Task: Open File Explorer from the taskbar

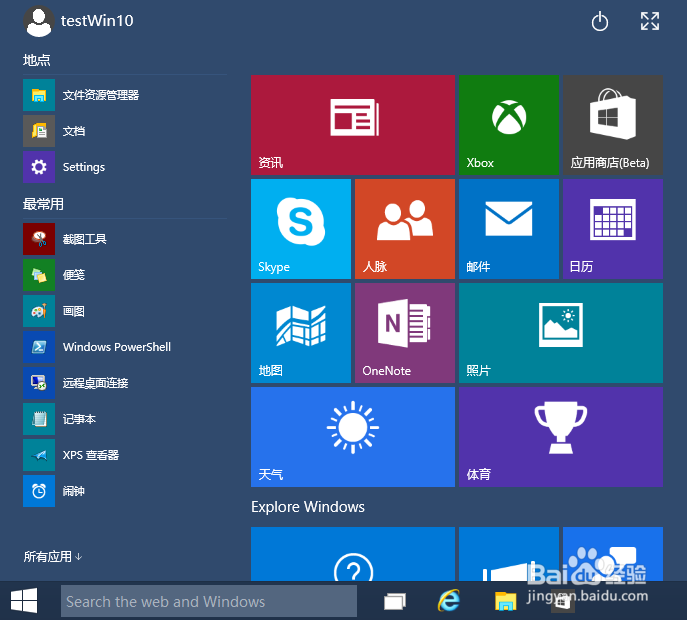Action: 505,601
